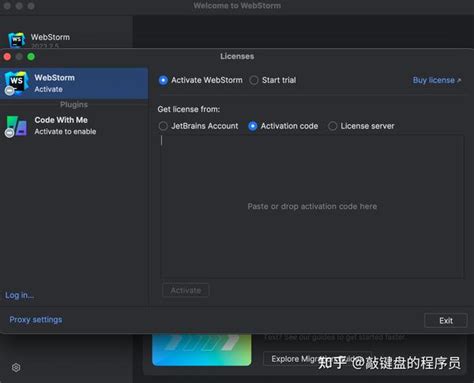
Task: Click the Activate button below code field
Action: coord(186,290)
